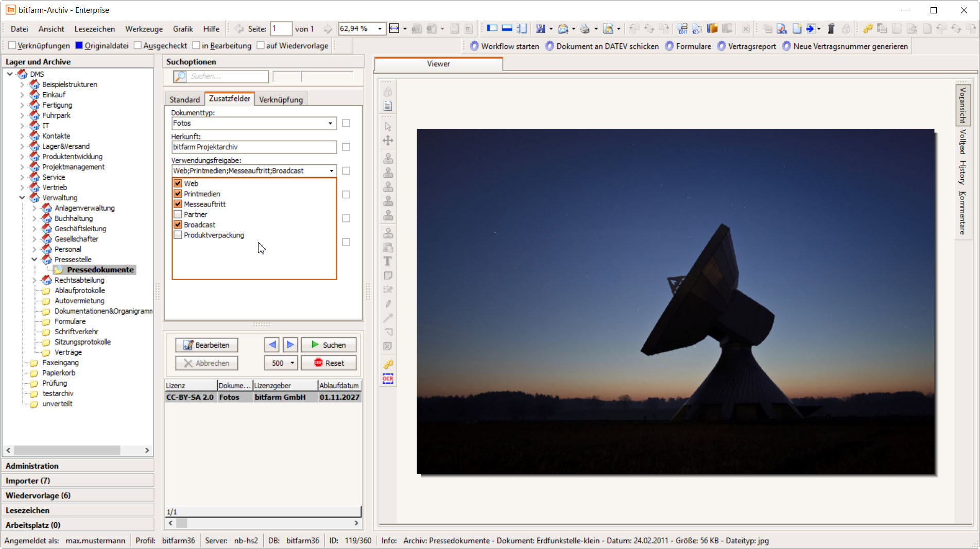This screenshot has height=549, width=980.
Task: Switch to the Standard tab
Action: point(184,99)
